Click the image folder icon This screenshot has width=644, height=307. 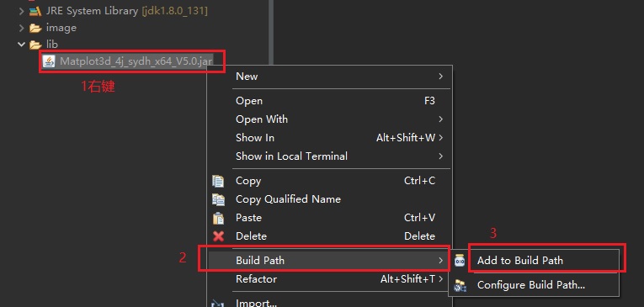(35, 28)
